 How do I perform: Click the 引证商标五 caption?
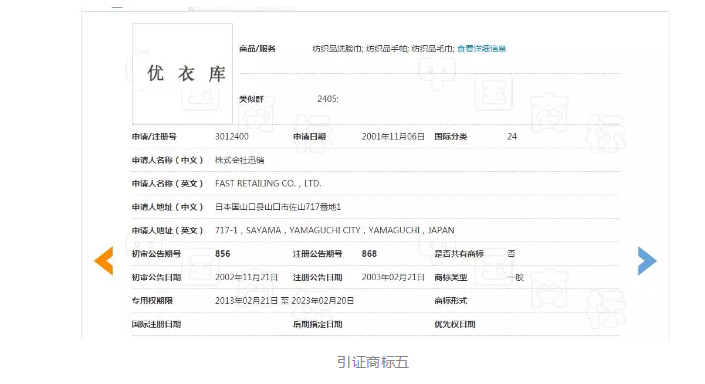pyautogui.click(x=373, y=362)
